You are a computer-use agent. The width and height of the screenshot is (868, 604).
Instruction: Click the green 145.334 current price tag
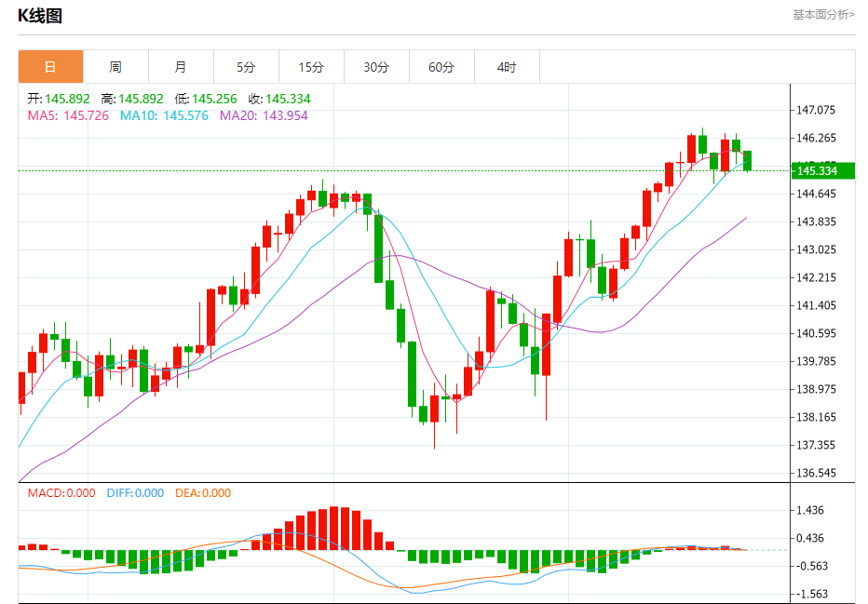pos(823,171)
